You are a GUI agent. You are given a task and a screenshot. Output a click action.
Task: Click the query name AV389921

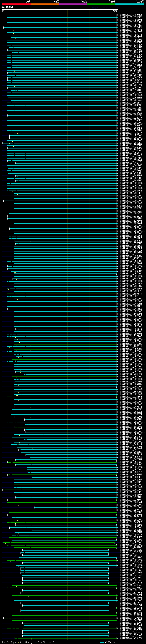click(x=8, y=7)
